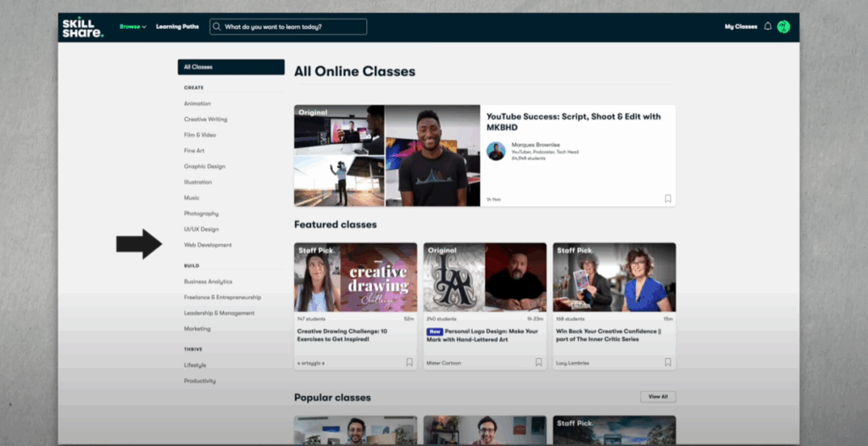The image size is (868, 446).
Task: Click the artsyglo teacher name
Action: [x=310, y=363]
